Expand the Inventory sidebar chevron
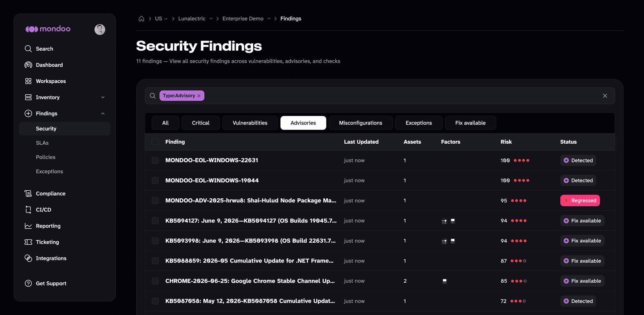644x315 pixels. click(103, 97)
